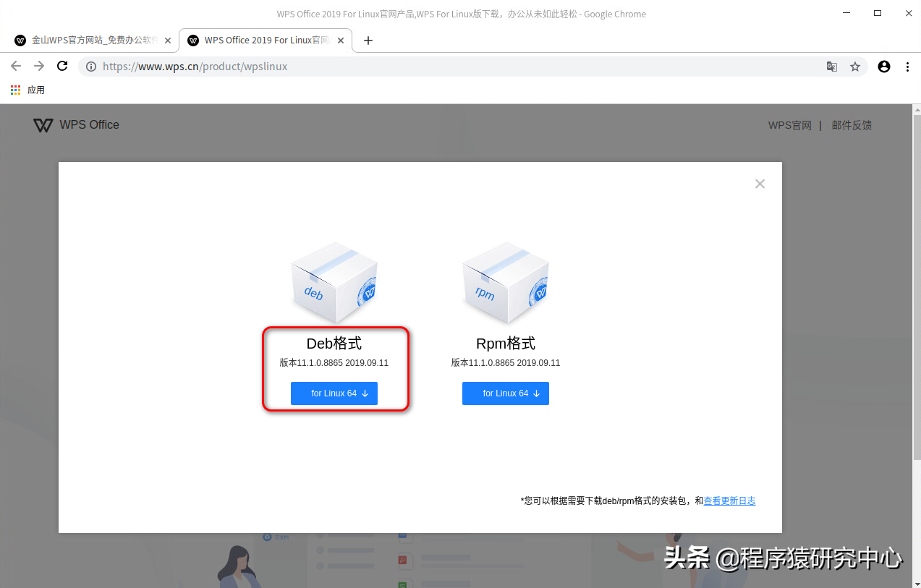
Task: Open the 邮件反馈 feedback link
Action: (x=852, y=125)
